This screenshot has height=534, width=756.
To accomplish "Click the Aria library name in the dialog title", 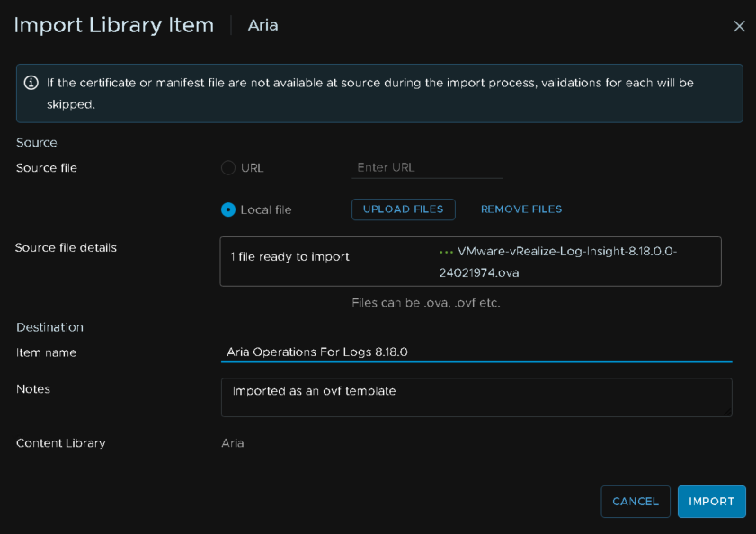I will [262, 25].
